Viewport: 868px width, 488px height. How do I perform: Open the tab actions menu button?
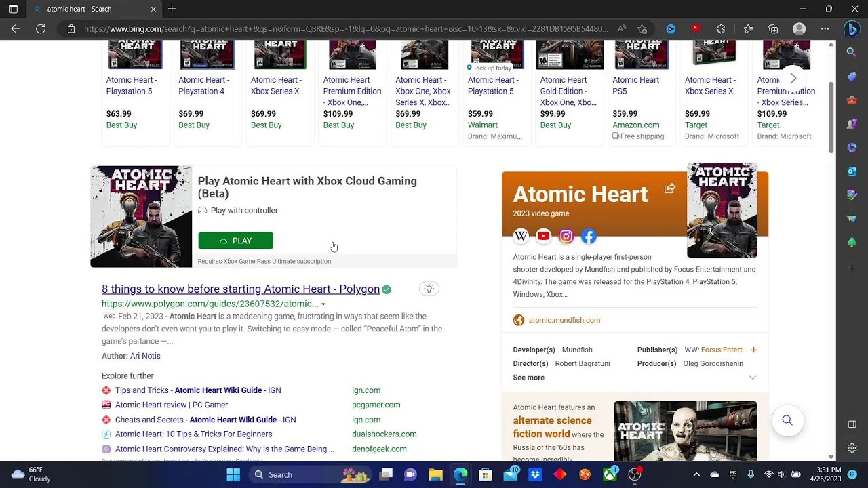13,9
